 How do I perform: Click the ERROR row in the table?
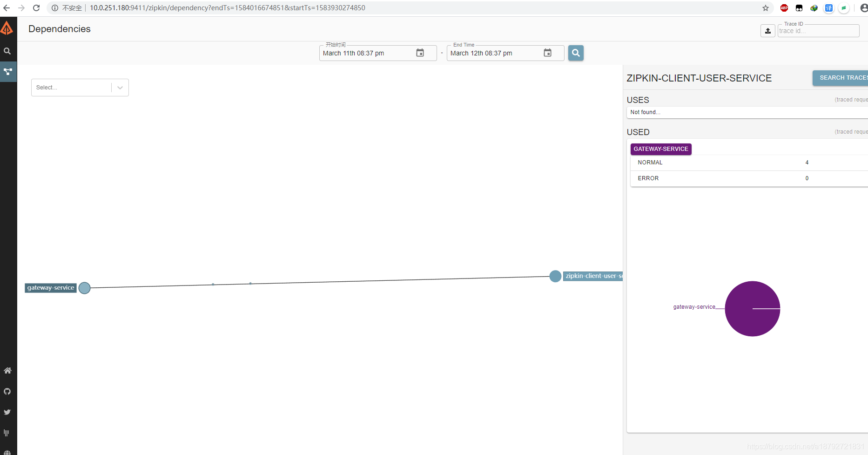pyautogui.click(x=749, y=178)
